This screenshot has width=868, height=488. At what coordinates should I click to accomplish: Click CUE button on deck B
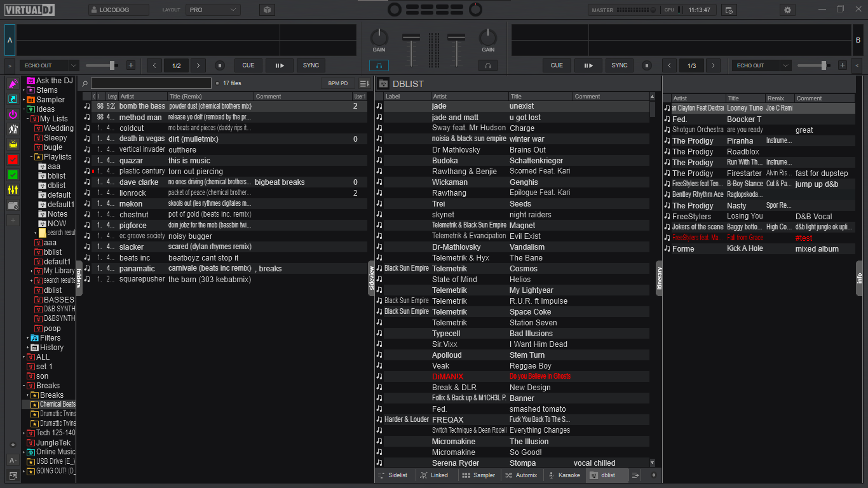point(557,65)
